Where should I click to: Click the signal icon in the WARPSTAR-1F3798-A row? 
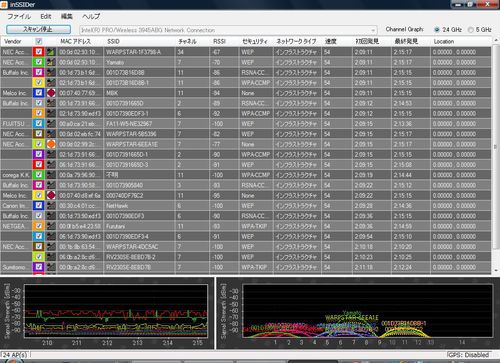click(51, 52)
